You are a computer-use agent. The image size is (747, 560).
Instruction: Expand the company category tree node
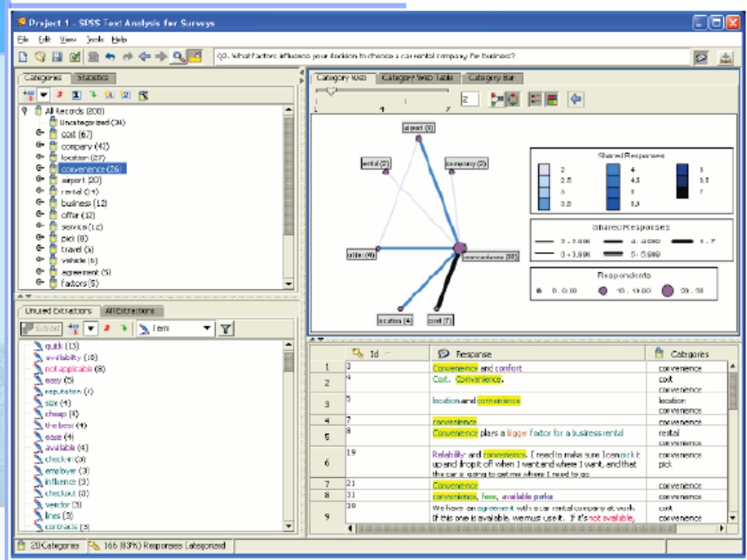click(39, 146)
